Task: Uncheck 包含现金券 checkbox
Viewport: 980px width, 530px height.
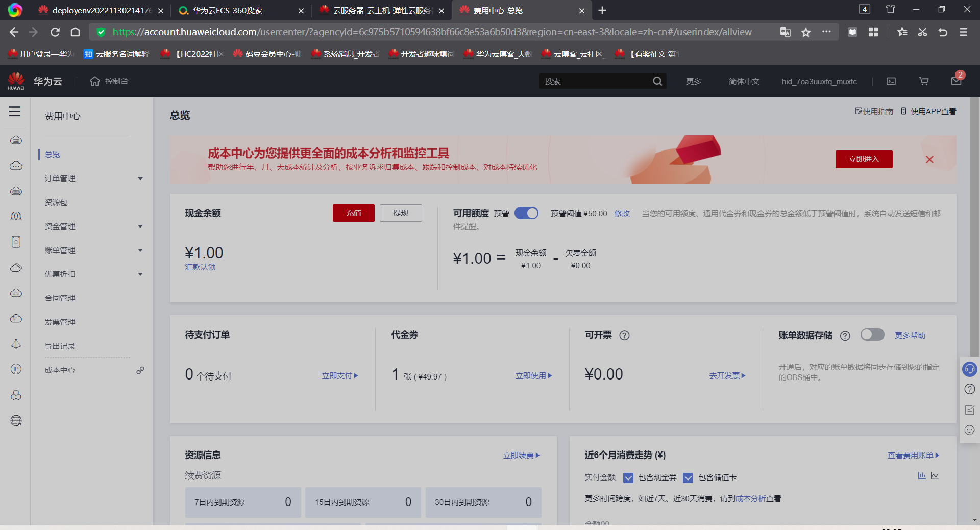Action: pos(628,477)
